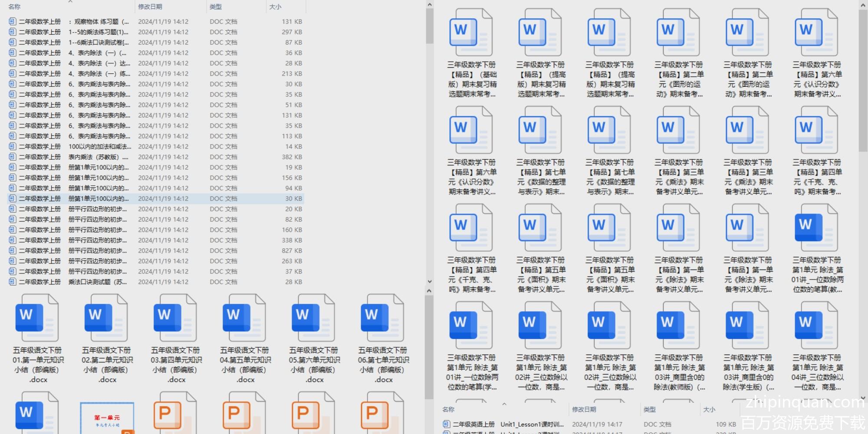868x434 pixels.
Task: Click the doc icon of 乘法口诀测试题（苏 row
Action: pos(12,282)
